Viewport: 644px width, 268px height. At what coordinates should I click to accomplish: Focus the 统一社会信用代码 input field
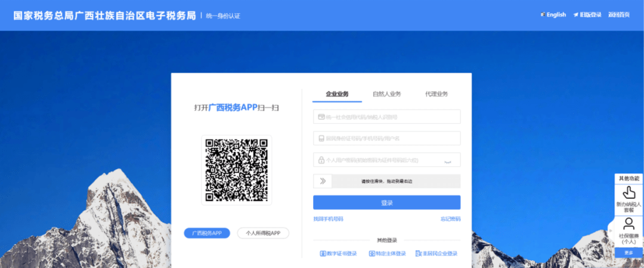[387, 117]
